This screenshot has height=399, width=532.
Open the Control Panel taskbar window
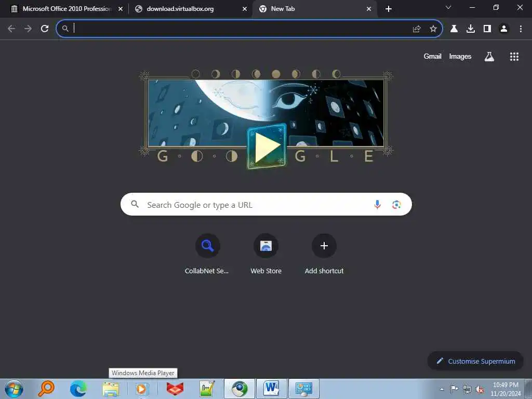pos(303,389)
